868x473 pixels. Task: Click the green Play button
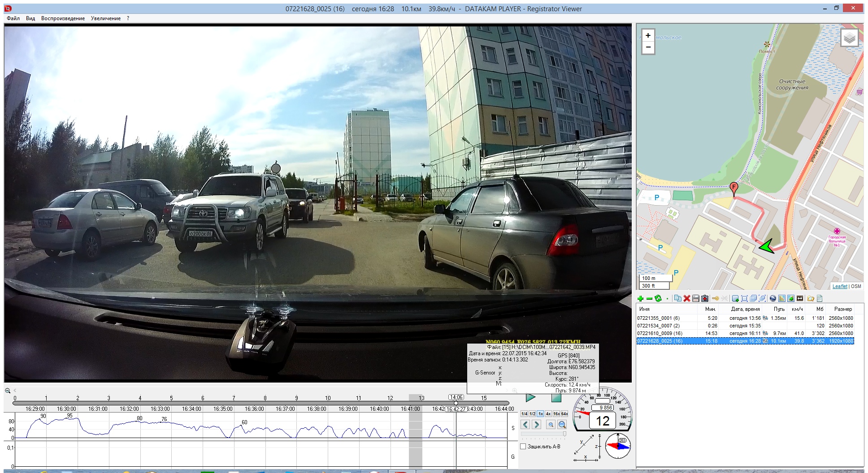pos(530,397)
